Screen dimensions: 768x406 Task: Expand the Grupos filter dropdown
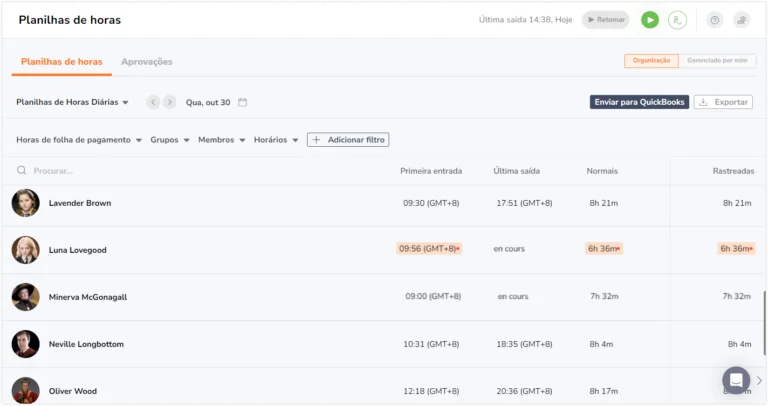[x=169, y=140]
